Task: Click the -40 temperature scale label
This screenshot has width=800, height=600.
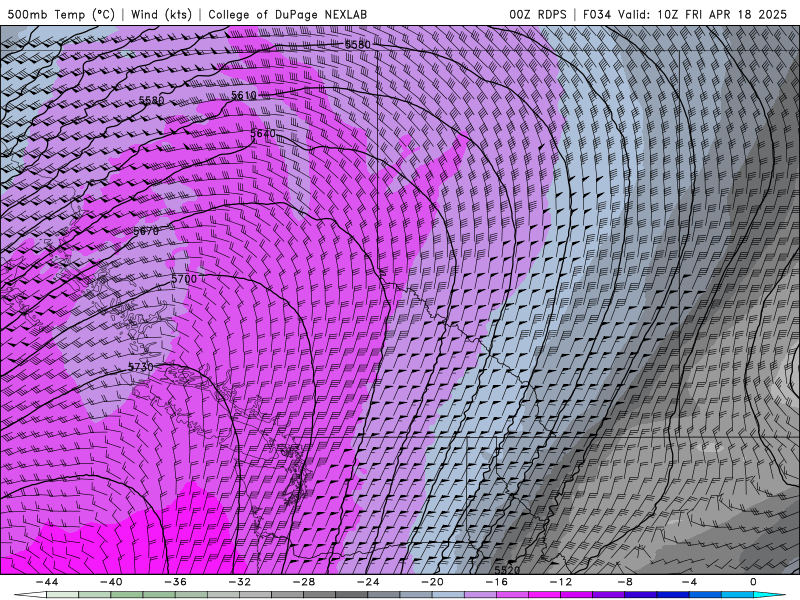Action: 111,582
